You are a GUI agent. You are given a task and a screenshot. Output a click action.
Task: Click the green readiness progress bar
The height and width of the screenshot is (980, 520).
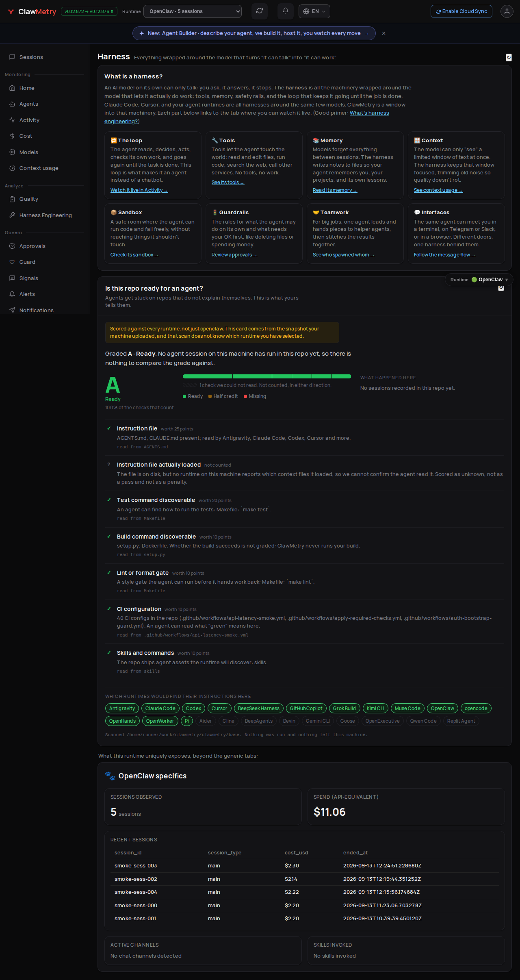[x=267, y=376]
